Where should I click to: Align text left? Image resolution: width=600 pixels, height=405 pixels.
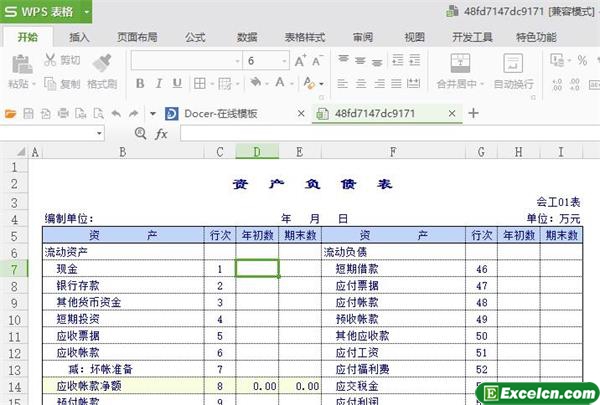pos(342,83)
